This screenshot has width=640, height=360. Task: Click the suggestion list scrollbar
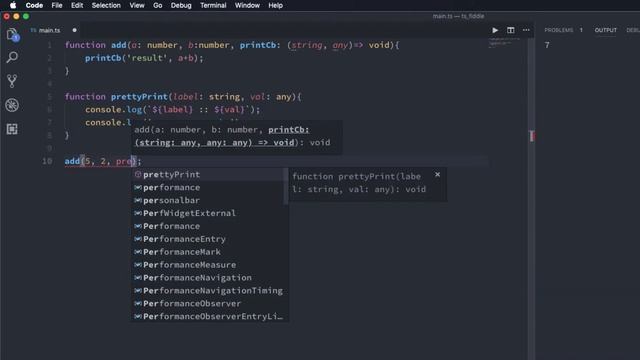(286, 186)
